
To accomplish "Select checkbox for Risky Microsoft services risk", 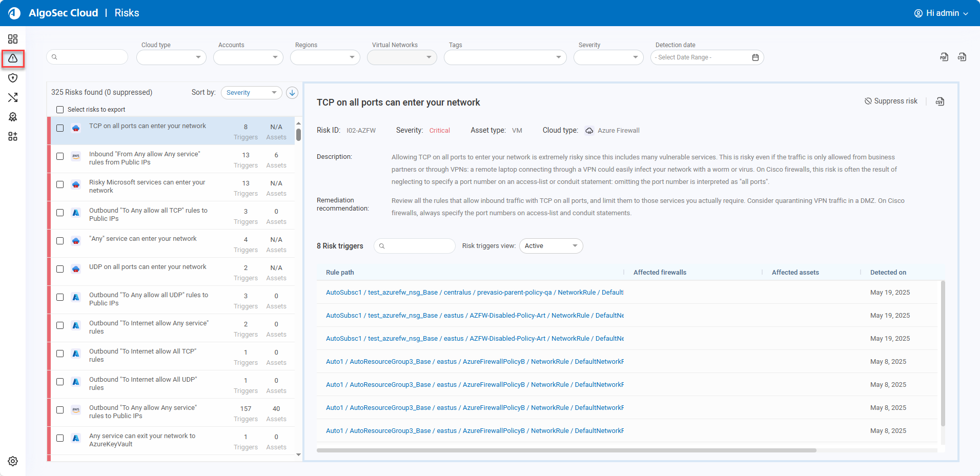I will [x=60, y=184].
